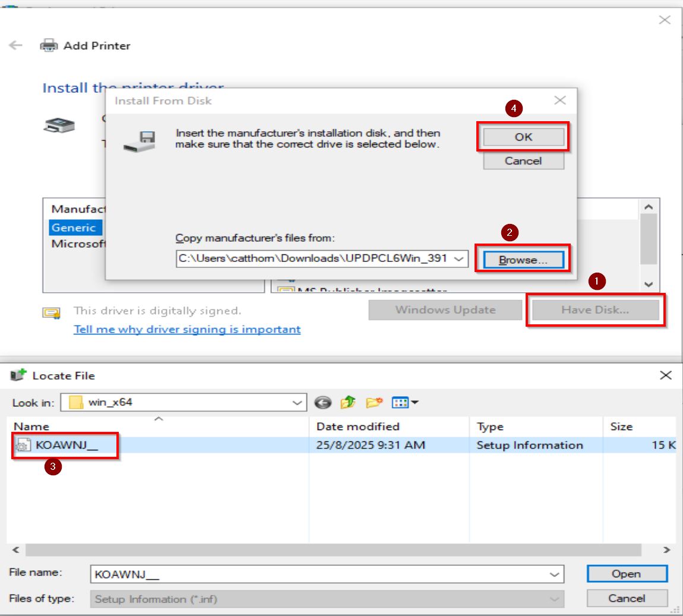Click the Open button in Locate File
Image resolution: width=683 pixels, height=616 pixels.
click(627, 574)
